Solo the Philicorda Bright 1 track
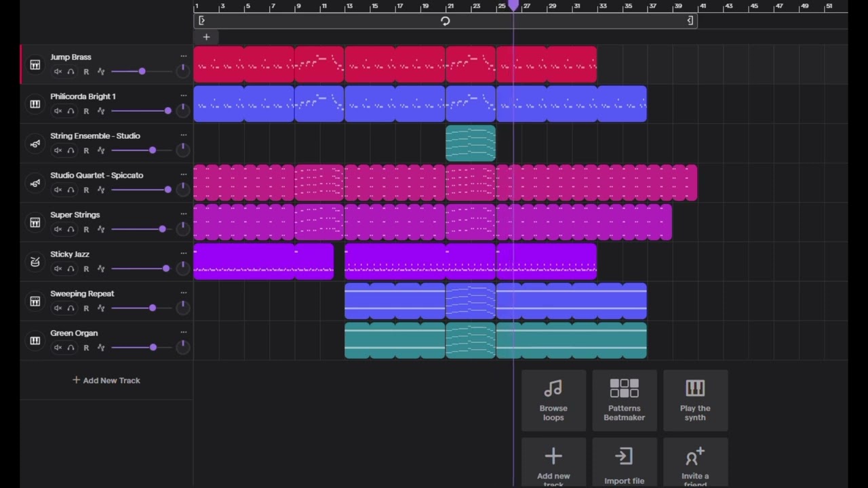The width and height of the screenshot is (868, 488). point(71,110)
